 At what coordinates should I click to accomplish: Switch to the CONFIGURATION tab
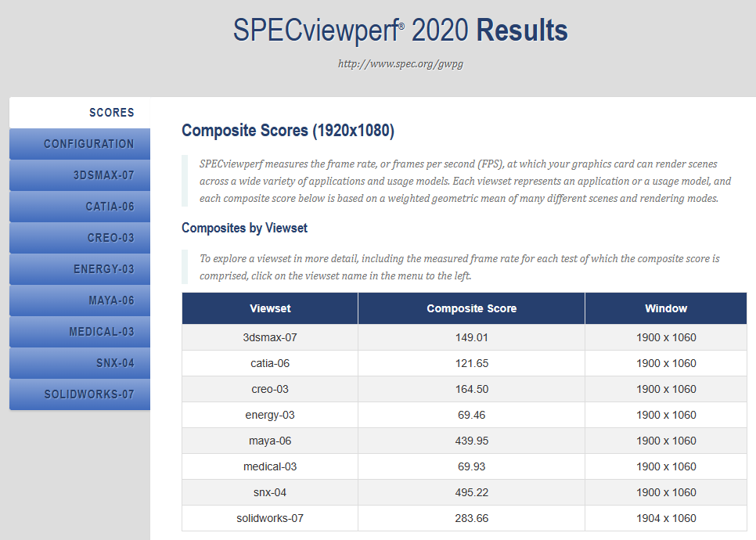[88, 144]
